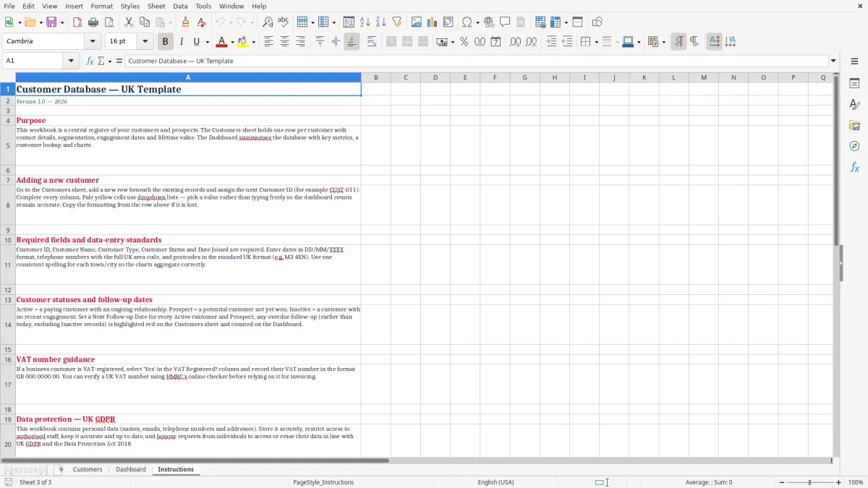Screen dimensions: 868x488
Task: Toggle Align Bottom vertical alignment
Action: [x=352, y=42]
